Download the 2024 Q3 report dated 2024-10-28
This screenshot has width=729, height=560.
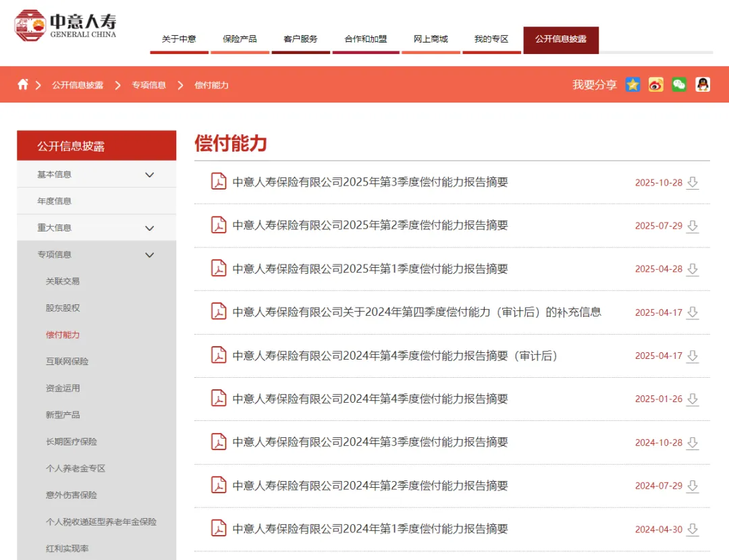[x=692, y=443]
